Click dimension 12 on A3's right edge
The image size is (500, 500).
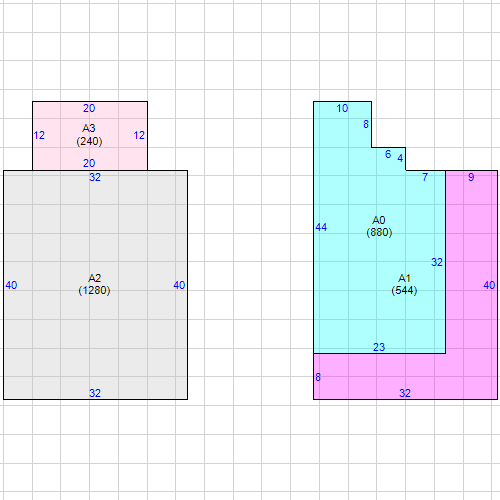click(139, 135)
